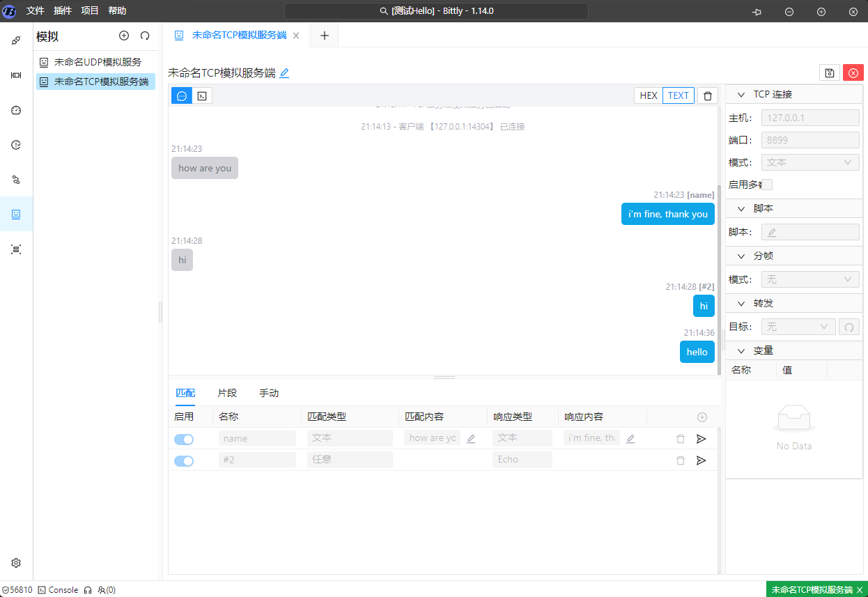Switch to the terminal log view icon
868x597 pixels.
tap(202, 96)
